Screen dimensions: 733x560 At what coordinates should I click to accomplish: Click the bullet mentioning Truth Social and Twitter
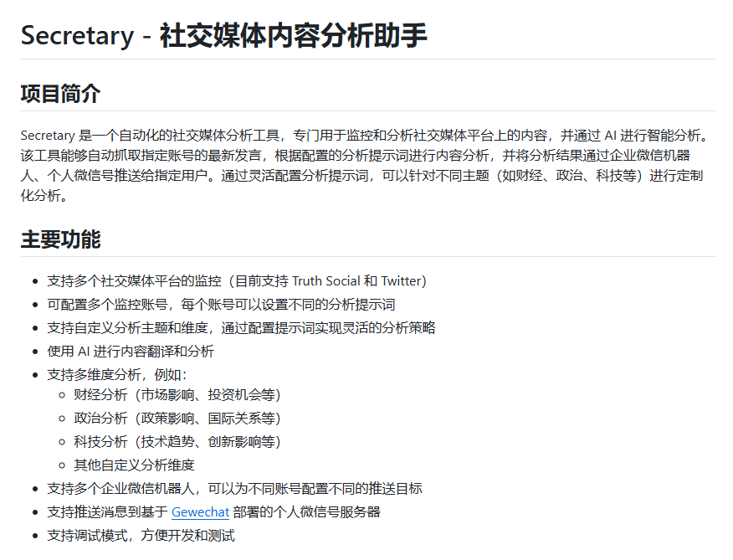coord(237,281)
